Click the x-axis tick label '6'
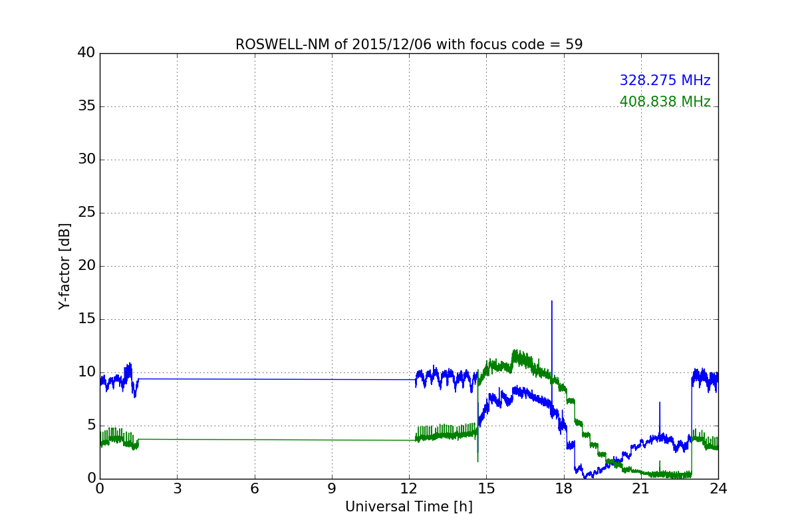 pos(255,489)
